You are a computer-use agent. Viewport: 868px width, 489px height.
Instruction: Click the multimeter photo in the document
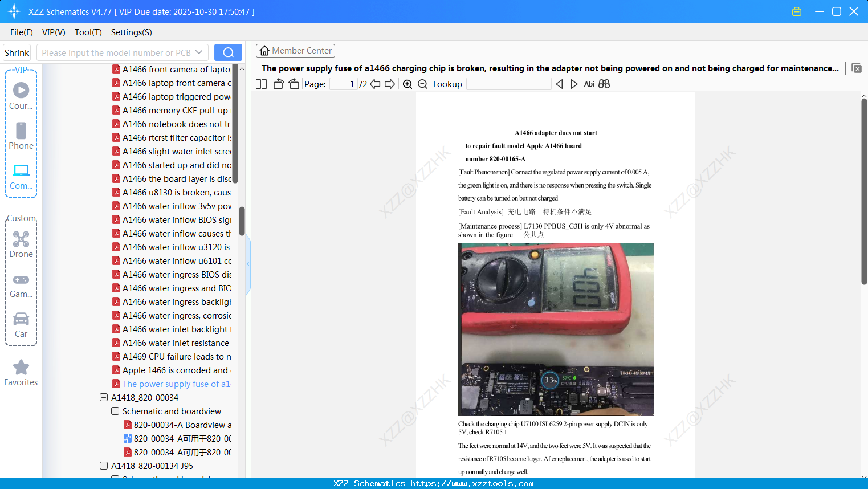[556, 329]
